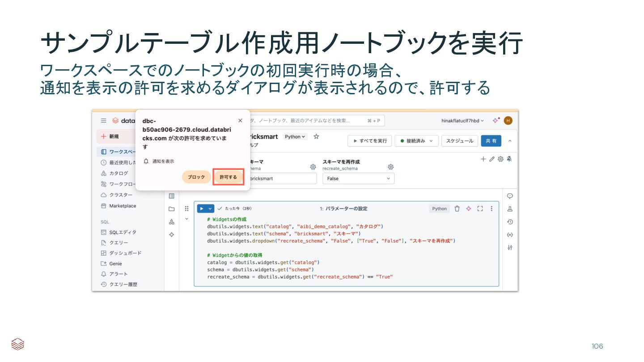This screenshot has height=362, width=644.
Task: Click the schema widget text field
Action: [282, 178]
